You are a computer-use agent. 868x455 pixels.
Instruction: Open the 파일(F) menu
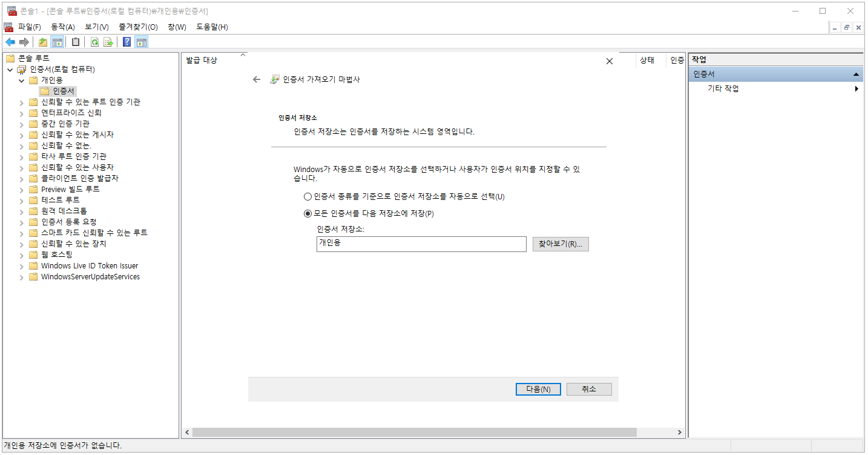30,27
